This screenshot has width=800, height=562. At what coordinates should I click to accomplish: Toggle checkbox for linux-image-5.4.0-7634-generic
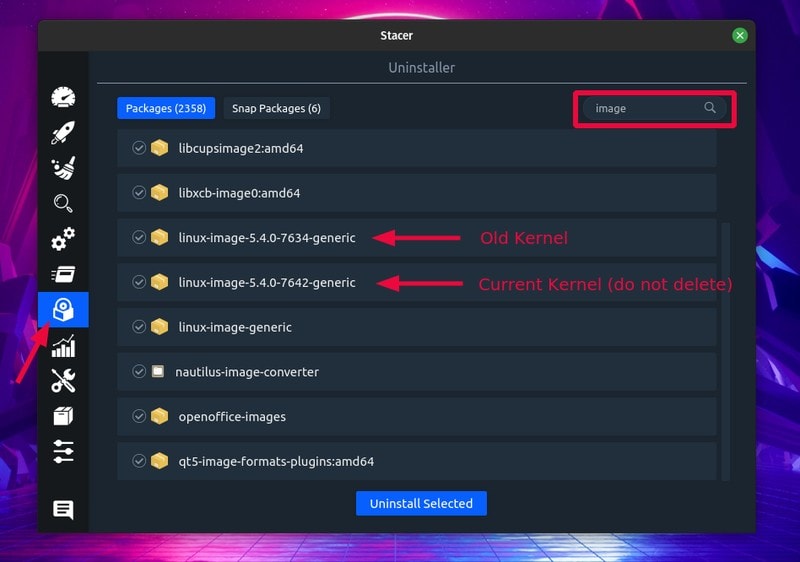139,238
